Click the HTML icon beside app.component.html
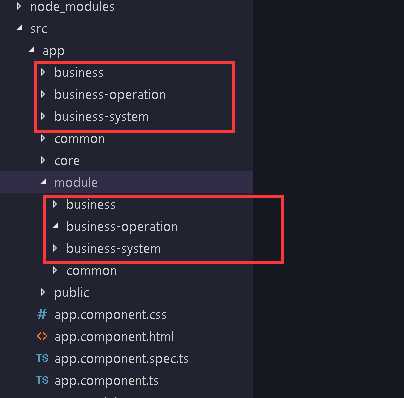This screenshot has height=398, width=404. click(x=42, y=336)
